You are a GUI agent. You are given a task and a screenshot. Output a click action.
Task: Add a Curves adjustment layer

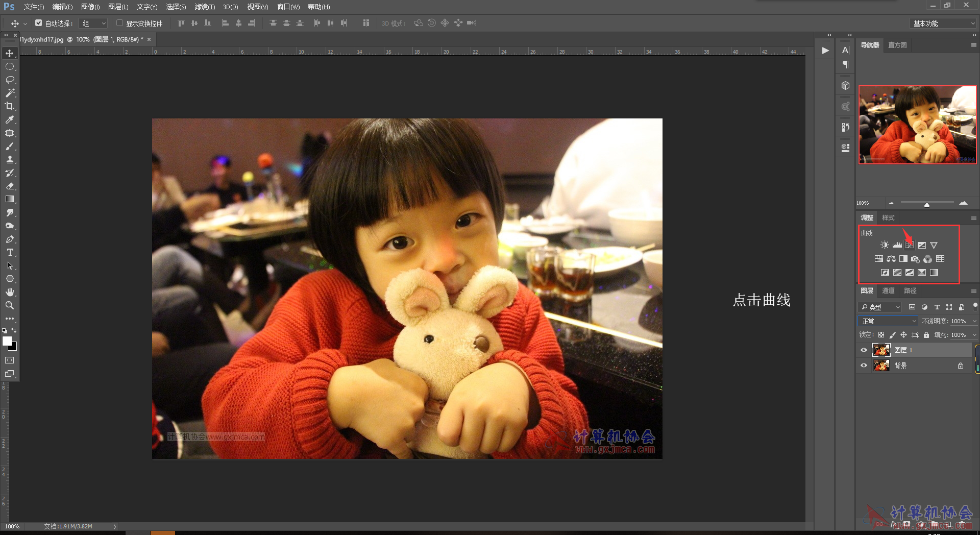pyautogui.click(x=910, y=245)
